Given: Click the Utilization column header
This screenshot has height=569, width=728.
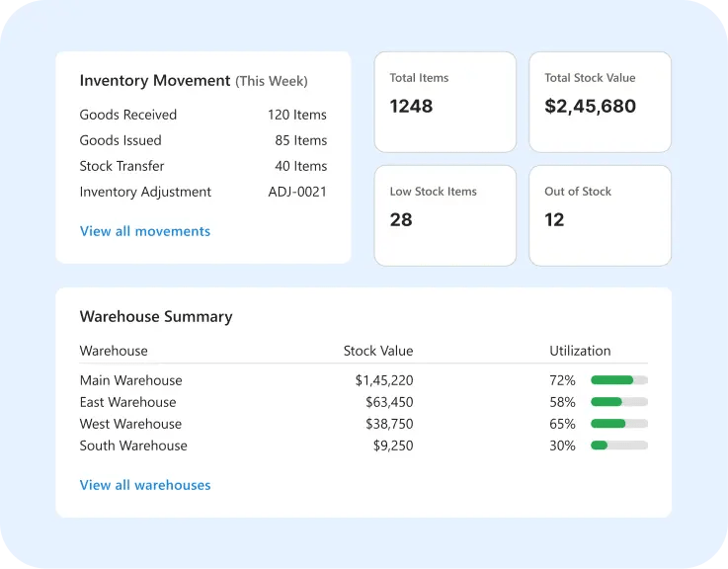Looking at the screenshot, I should tap(580, 351).
